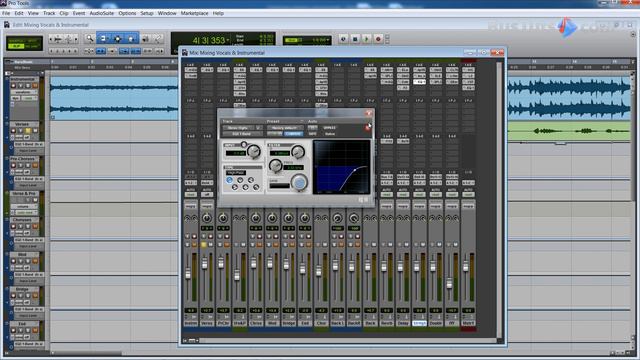Viewport: 640px width, 360px height.
Task: Solo the first Instrumental mixer channel
Action: point(187,244)
